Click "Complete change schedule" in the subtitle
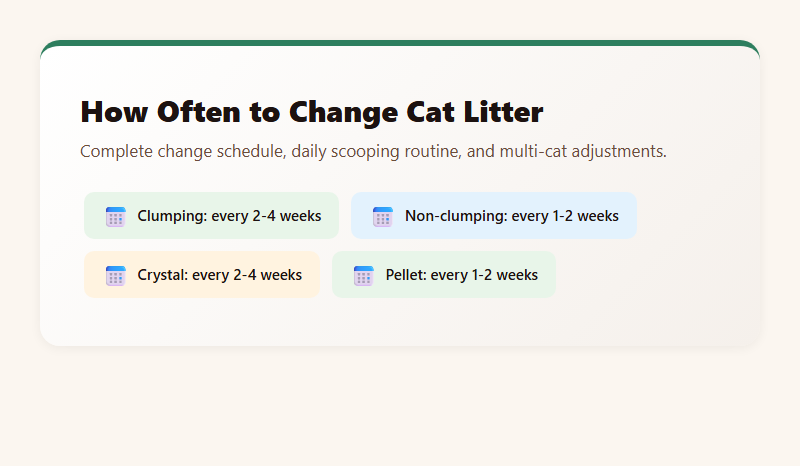Viewport: 800px width, 466px height. [x=169, y=152]
